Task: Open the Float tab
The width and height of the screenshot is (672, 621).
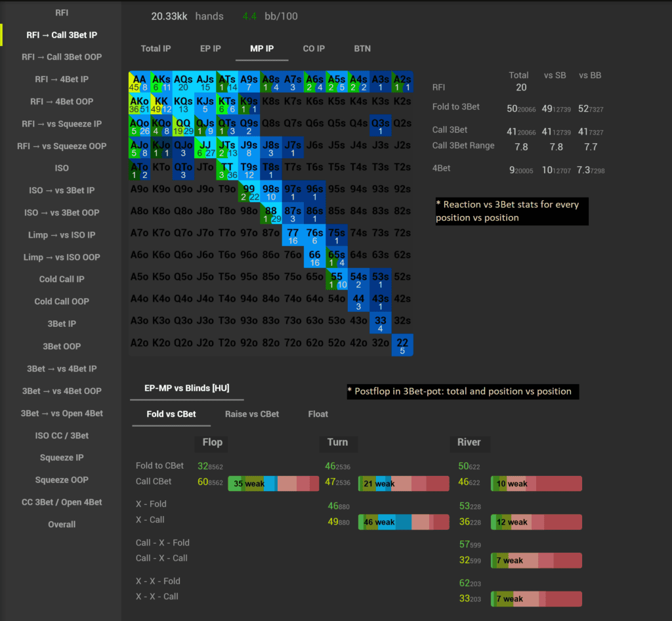Action: [x=318, y=414]
